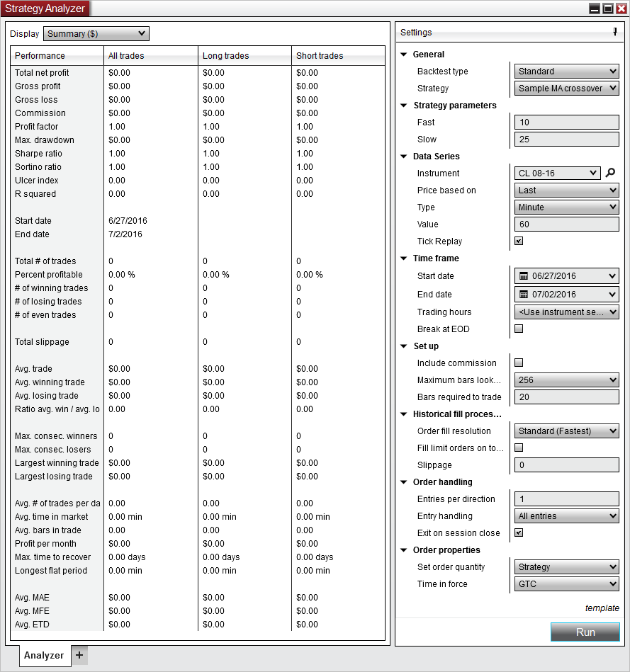The image size is (630, 672).
Task: Collapse the Order properties section
Action: [x=403, y=550]
